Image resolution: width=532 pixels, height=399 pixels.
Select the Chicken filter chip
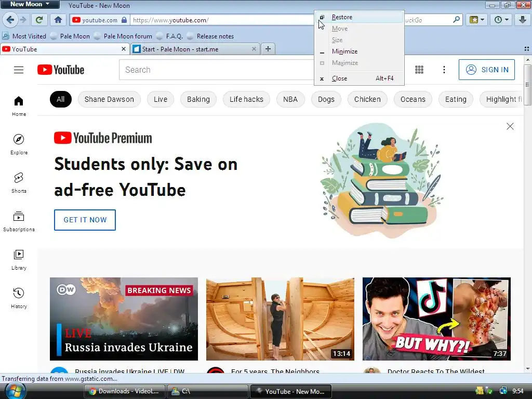[367, 99]
